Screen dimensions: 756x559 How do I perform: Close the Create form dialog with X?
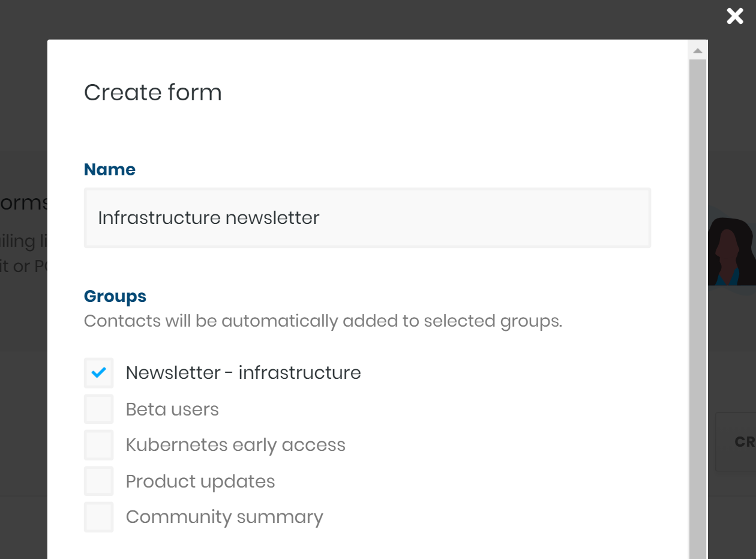[x=735, y=16]
